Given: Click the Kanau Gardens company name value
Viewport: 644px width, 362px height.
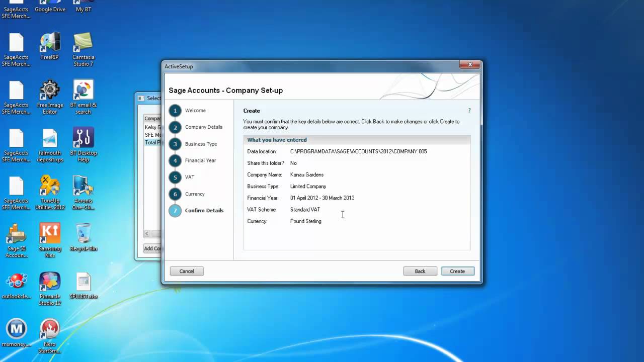Looking at the screenshot, I should (x=307, y=174).
